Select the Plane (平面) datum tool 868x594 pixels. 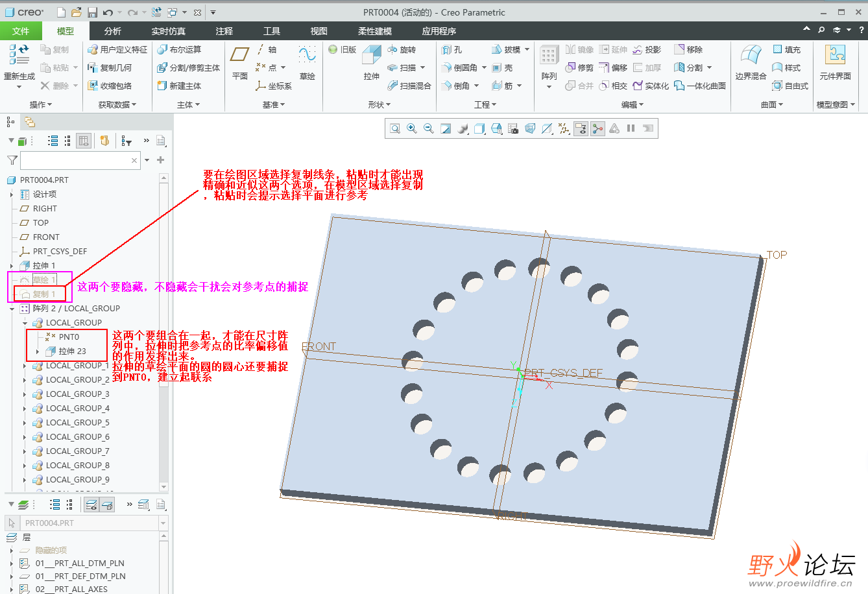(x=240, y=62)
